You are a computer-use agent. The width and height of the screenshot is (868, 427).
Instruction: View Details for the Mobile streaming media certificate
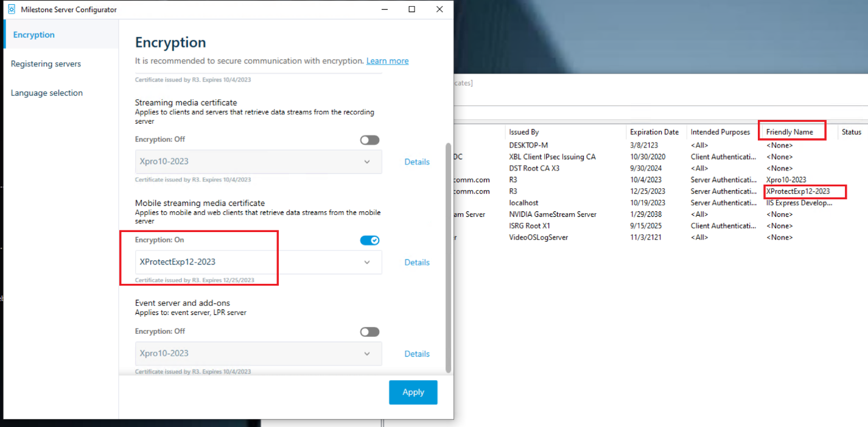tap(417, 262)
